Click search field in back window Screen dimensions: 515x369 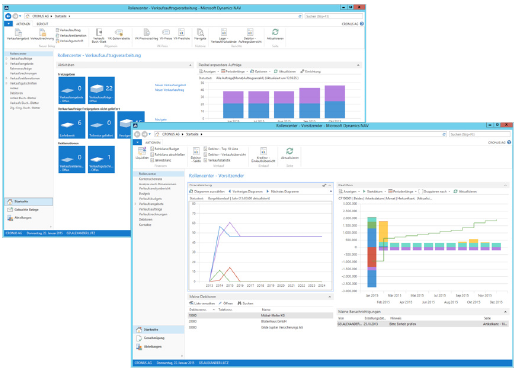click(333, 16)
